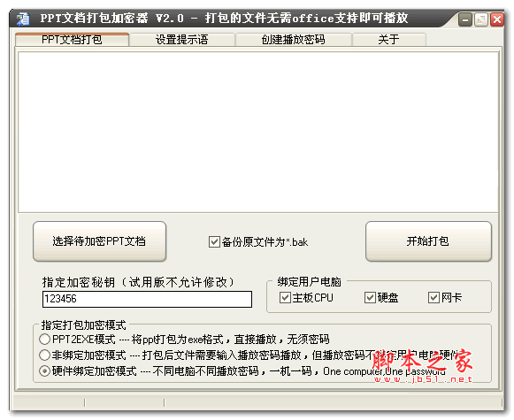Image resolution: width=514 pixels, height=420 pixels.
Task: Minimize the PPT文档打包加密器 window
Action: point(464,19)
